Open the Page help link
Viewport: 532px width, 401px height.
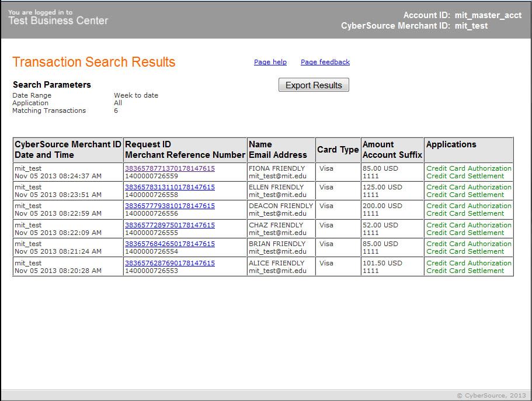pos(270,62)
